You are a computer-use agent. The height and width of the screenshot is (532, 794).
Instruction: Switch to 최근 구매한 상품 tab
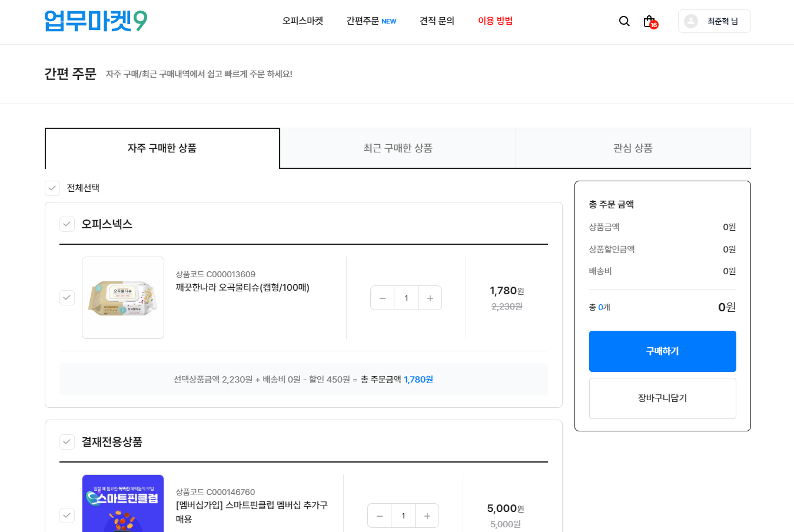398,148
